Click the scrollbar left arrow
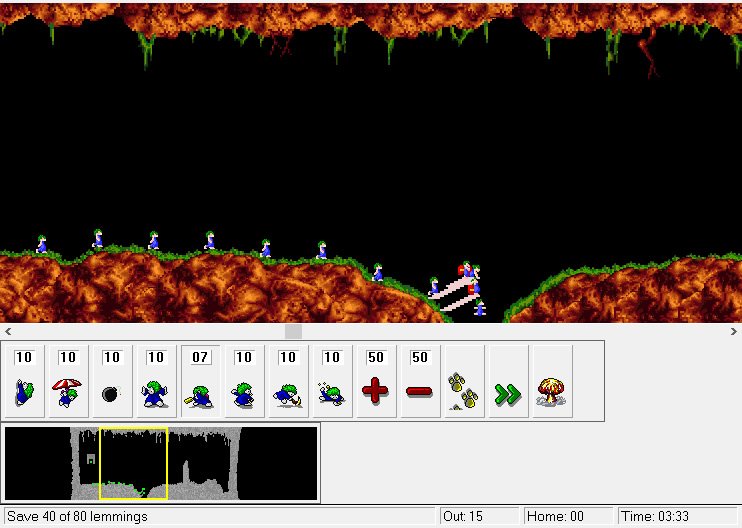Image resolution: width=742 pixels, height=528 pixels. pyautogui.click(x=8, y=331)
